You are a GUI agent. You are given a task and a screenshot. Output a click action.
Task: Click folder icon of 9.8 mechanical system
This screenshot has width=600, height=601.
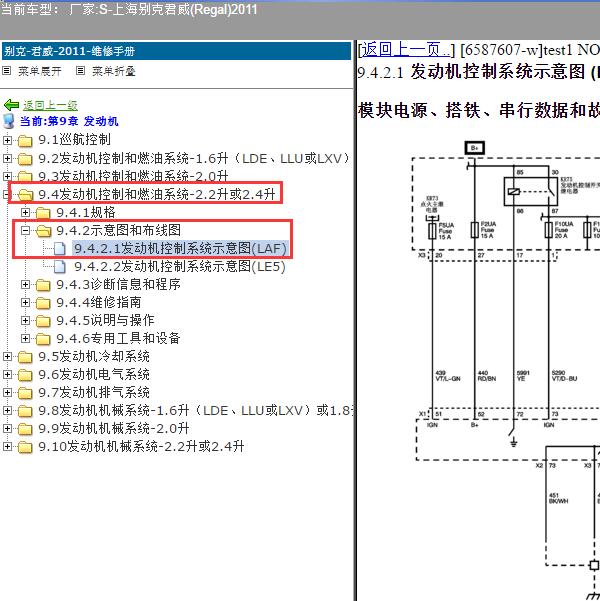click(25, 411)
